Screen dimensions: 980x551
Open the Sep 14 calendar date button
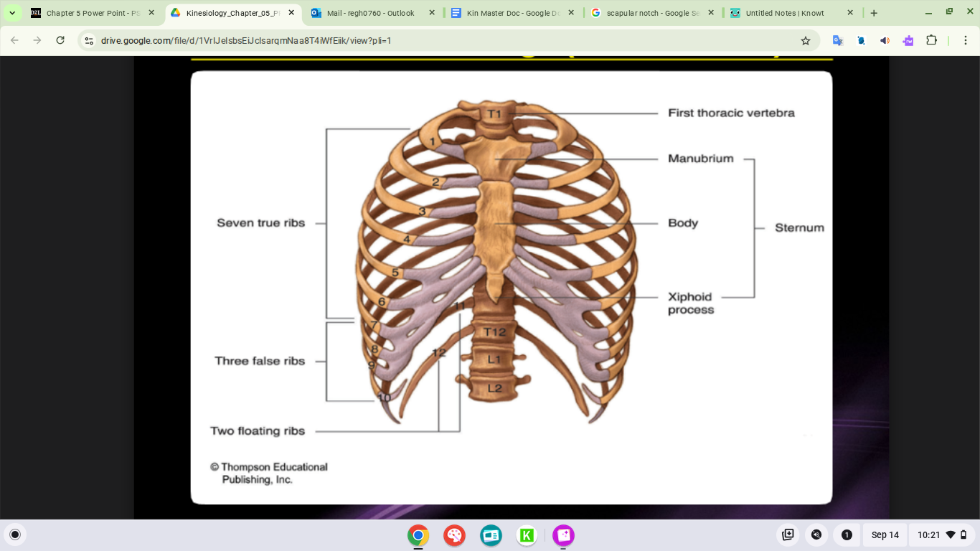click(x=885, y=534)
